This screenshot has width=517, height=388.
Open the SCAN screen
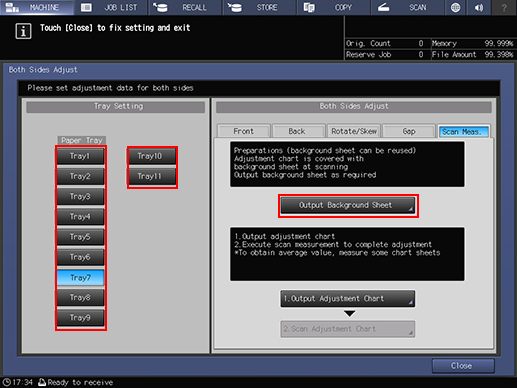(x=408, y=7)
